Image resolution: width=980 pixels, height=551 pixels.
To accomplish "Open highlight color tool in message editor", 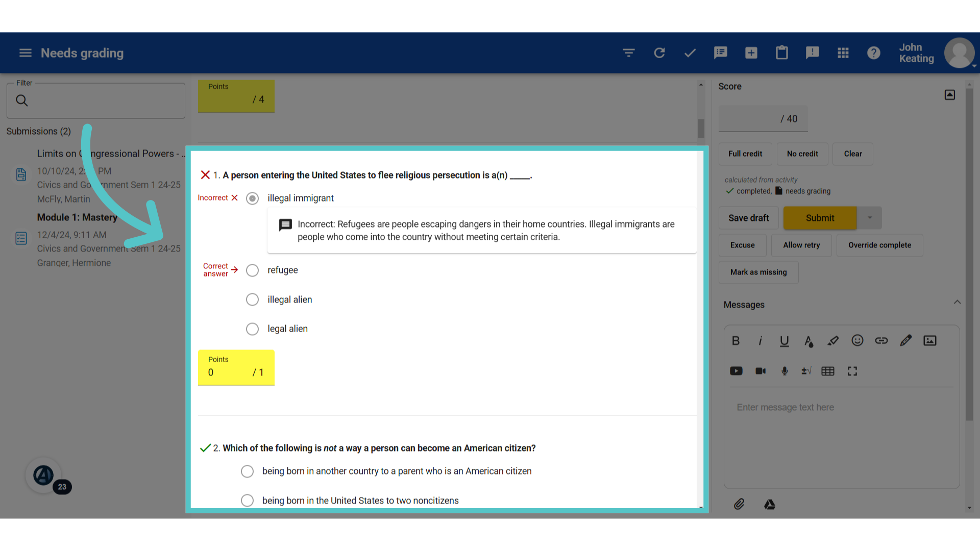I will point(833,341).
